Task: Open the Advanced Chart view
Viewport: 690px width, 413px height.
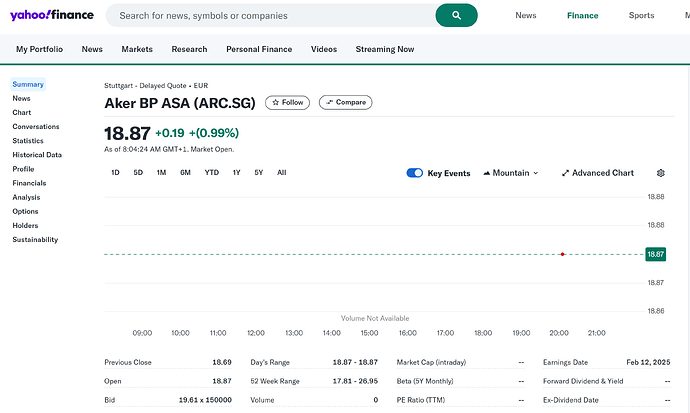Action: [x=598, y=173]
